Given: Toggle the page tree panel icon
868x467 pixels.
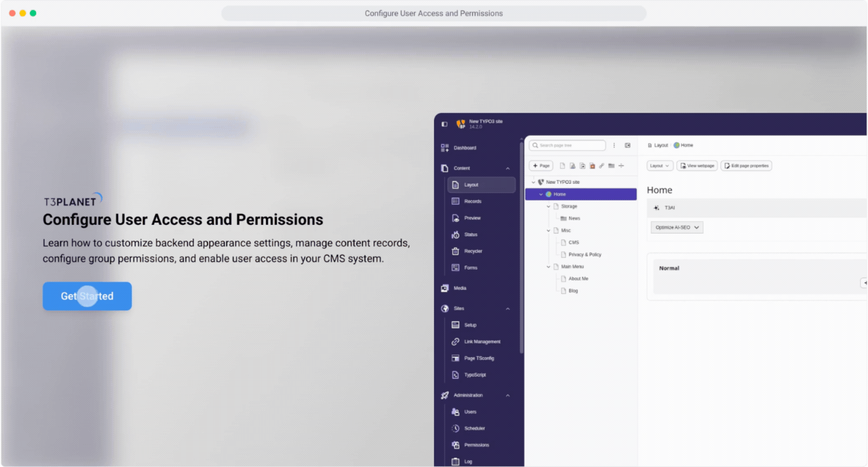Looking at the screenshot, I should (627, 145).
